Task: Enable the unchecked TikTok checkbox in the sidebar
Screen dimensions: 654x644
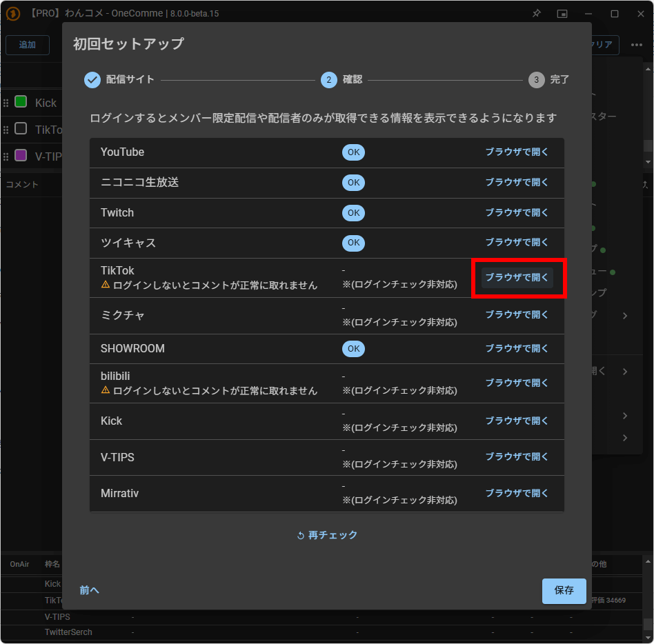Action: (21, 128)
